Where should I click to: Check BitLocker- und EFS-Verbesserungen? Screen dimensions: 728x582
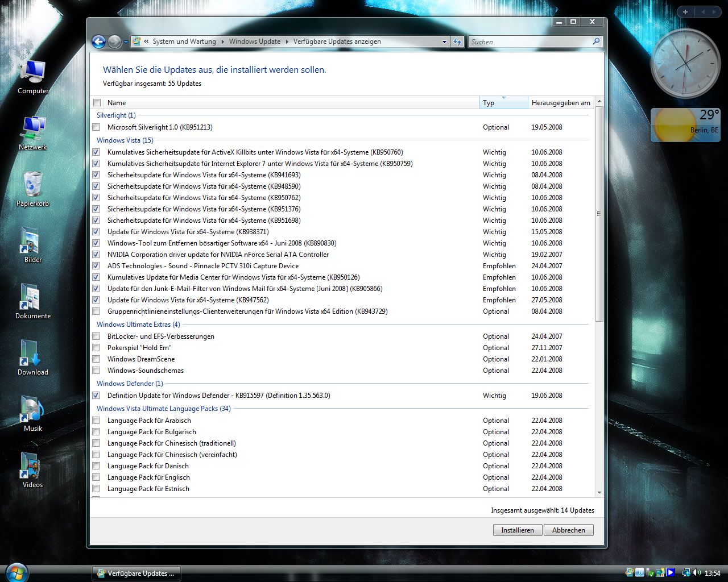pos(96,336)
